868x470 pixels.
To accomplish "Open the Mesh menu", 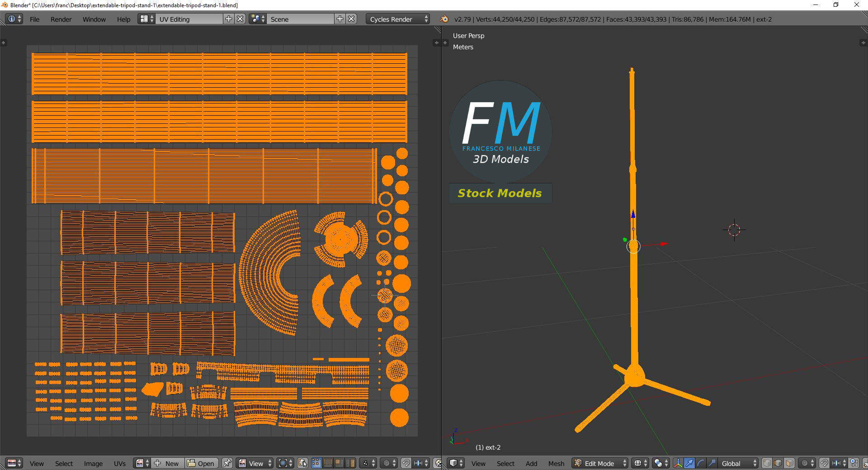I will coord(556,464).
